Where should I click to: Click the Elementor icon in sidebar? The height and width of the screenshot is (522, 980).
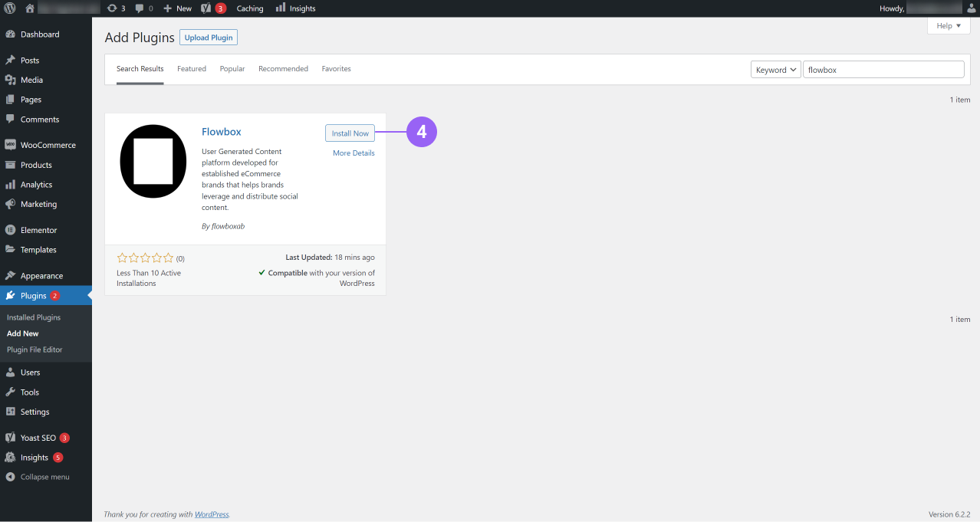click(x=10, y=230)
